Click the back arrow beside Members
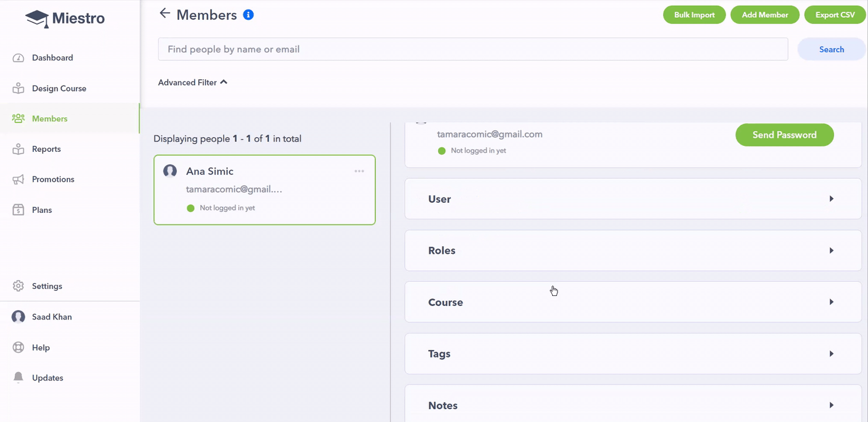Viewport: 868px width, 422px height. (165, 13)
